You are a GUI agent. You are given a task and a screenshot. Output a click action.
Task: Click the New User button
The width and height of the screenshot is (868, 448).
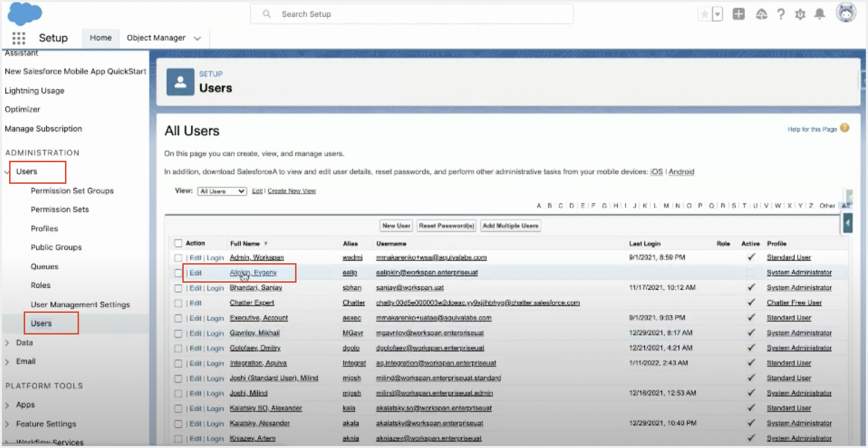pyautogui.click(x=396, y=226)
